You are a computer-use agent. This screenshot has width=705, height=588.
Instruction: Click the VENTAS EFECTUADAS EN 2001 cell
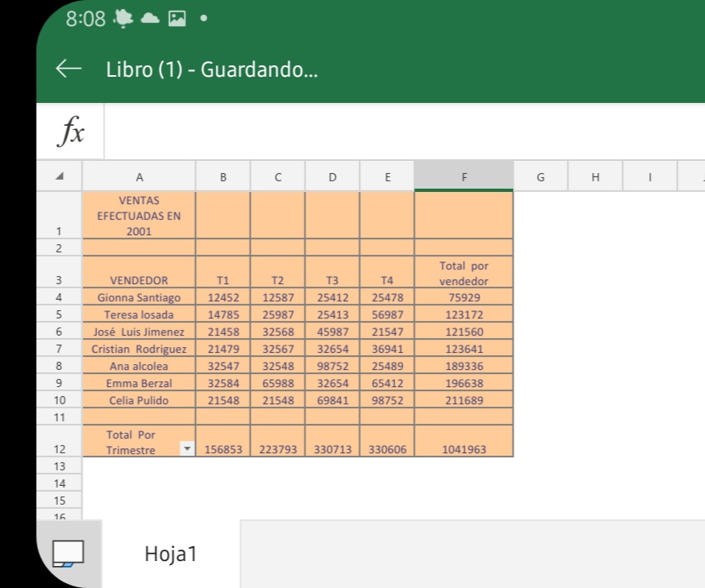tap(139, 216)
